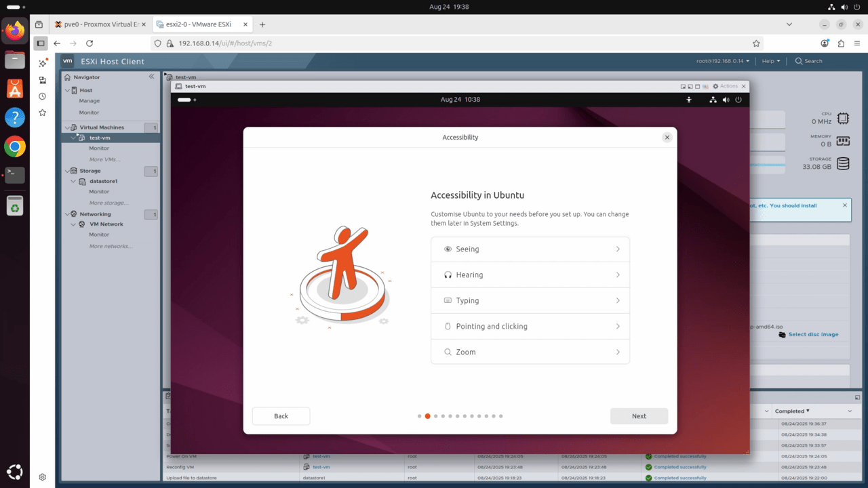The width and height of the screenshot is (868, 488).
Task: Click the VM network status icon
Action: 713,100
